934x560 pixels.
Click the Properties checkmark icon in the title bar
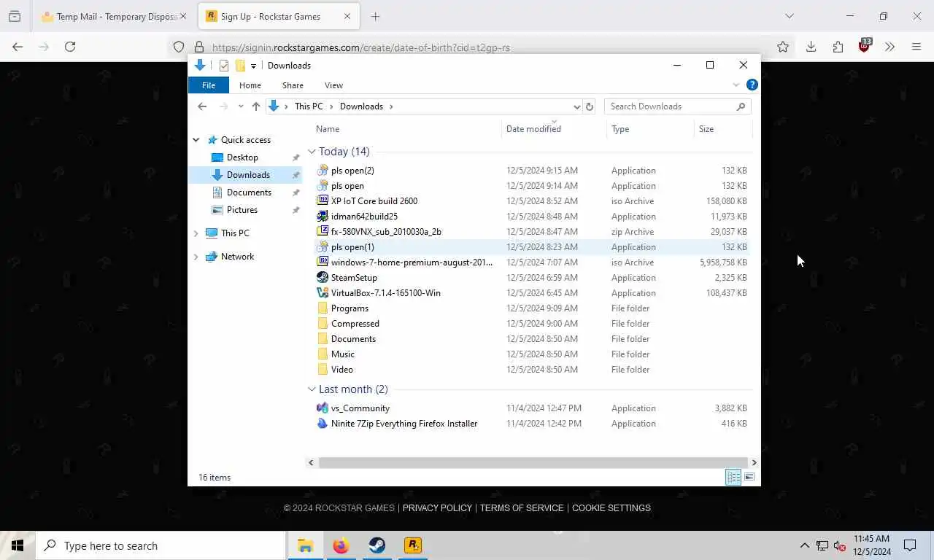coord(224,66)
